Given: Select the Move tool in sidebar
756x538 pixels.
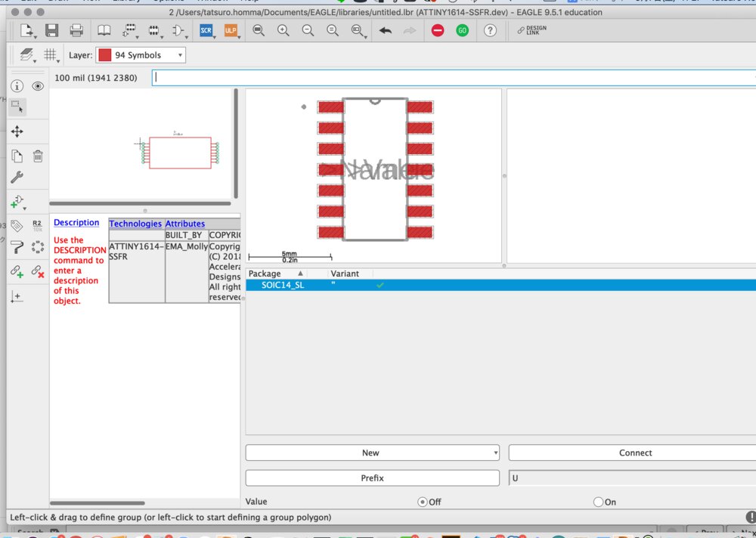Looking at the screenshot, I should (17, 131).
